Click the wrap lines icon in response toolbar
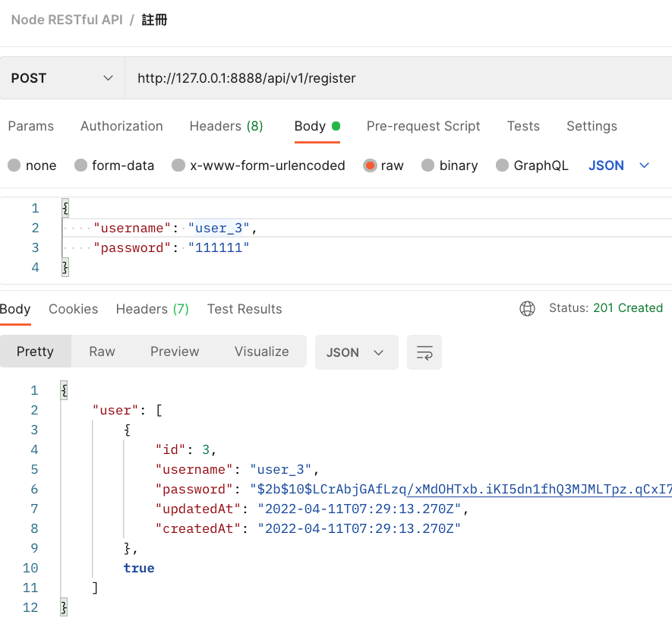 click(x=424, y=352)
